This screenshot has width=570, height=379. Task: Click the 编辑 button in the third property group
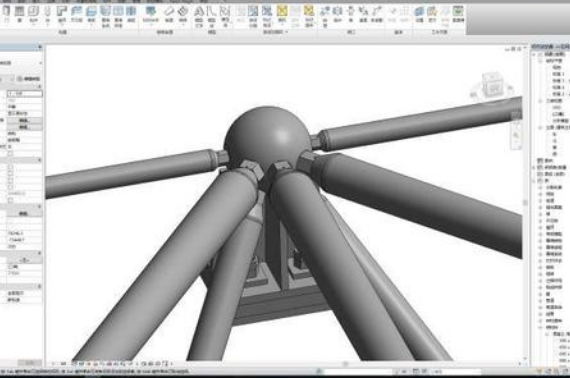(24, 214)
